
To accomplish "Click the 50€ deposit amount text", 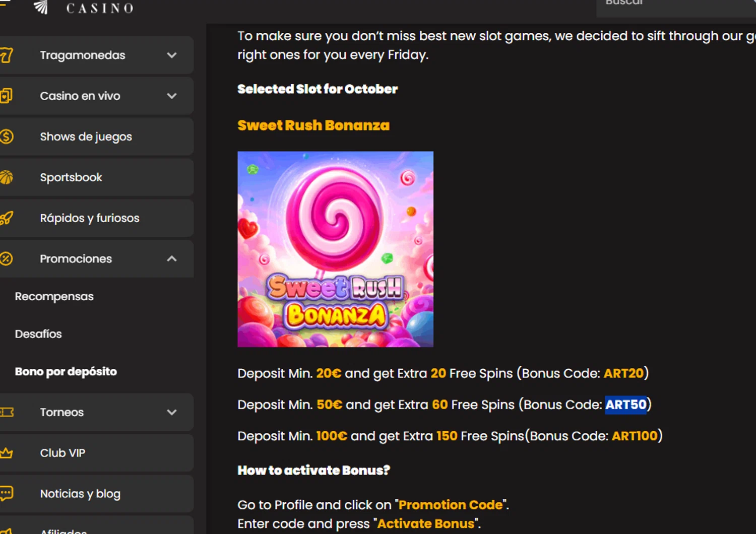I will click(x=329, y=405).
